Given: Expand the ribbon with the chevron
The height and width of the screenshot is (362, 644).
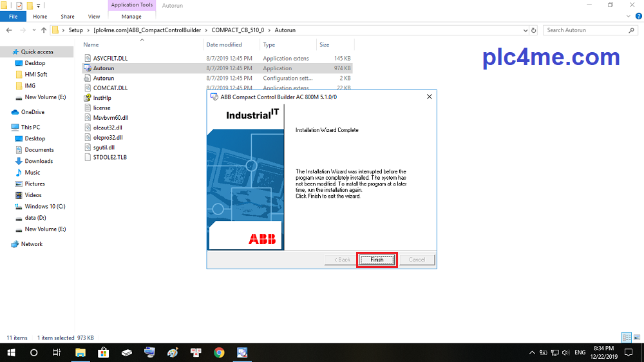Looking at the screenshot, I should (629, 17).
